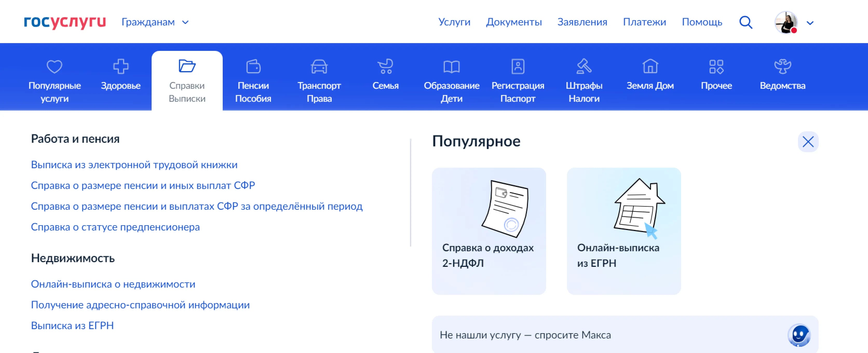Open the Транспорт Права tab label
Screen dimensions: 868x353
(319, 92)
